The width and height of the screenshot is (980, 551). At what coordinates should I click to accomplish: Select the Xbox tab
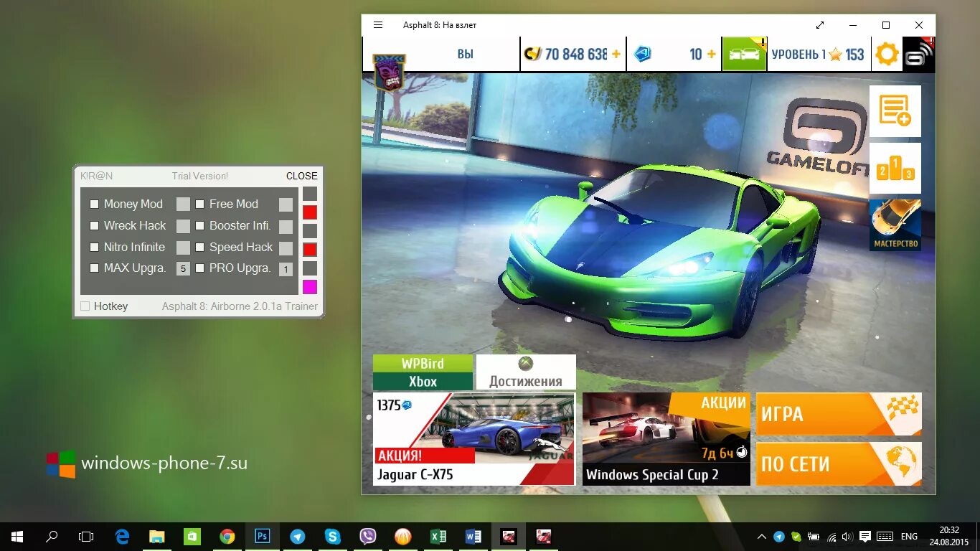423,382
